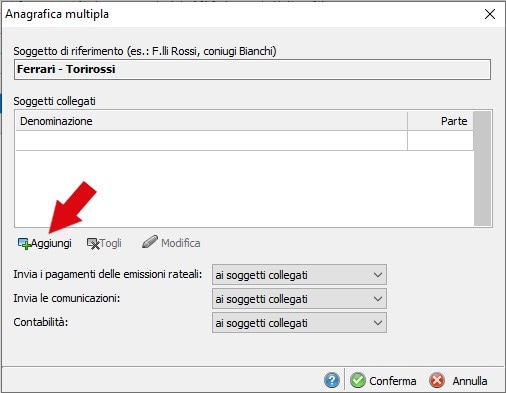Click the Togli remove button
506x393 pixels.
(104, 243)
